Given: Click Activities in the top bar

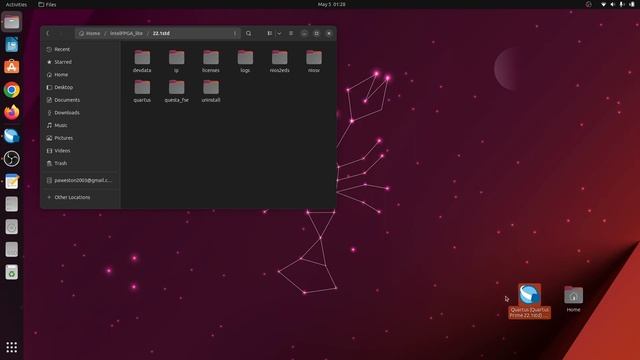Looking at the screenshot, I should click(16, 4).
